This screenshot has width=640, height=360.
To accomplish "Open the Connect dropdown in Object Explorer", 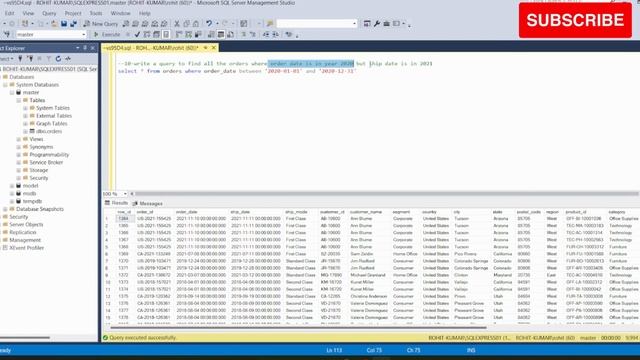I will (7, 59).
